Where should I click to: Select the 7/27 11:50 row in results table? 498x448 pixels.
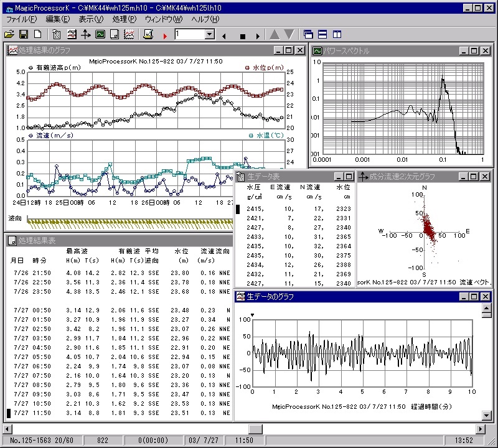pyautogui.click(x=121, y=413)
